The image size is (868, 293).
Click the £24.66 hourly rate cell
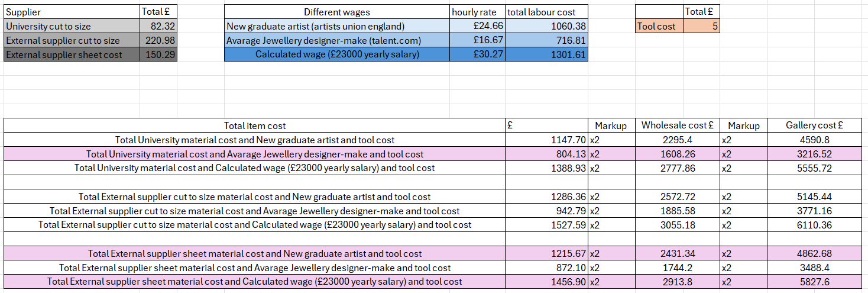pyautogui.click(x=478, y=26)
